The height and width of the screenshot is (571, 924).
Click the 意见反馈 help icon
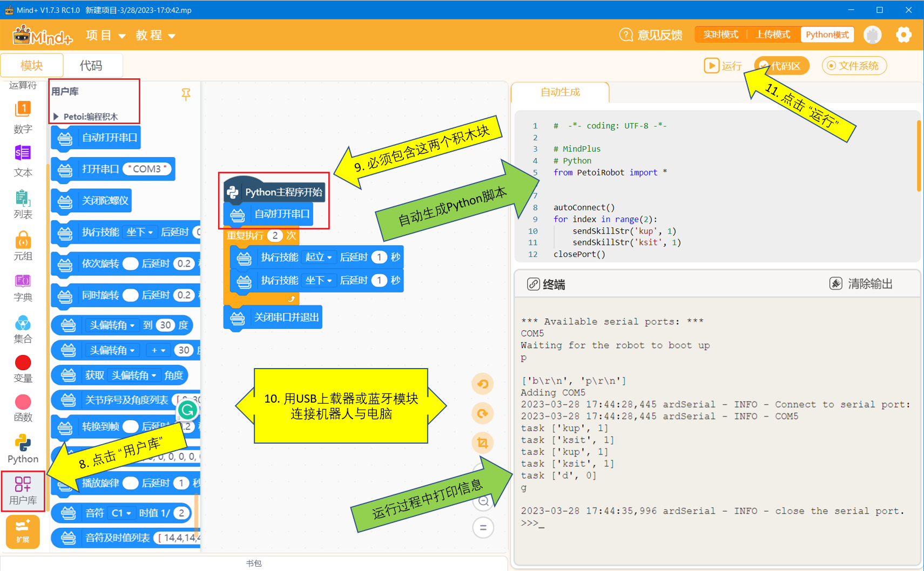point(625,35)
